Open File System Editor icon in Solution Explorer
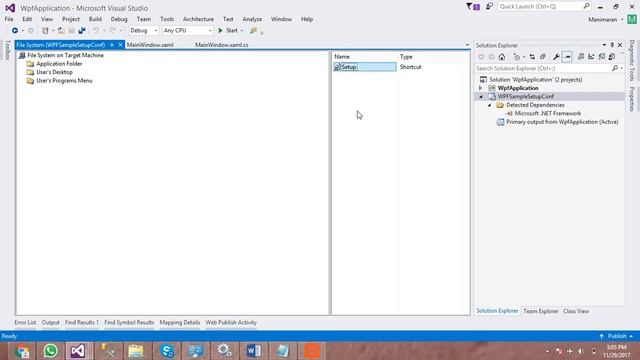640x360 pixels. [581, 57]
